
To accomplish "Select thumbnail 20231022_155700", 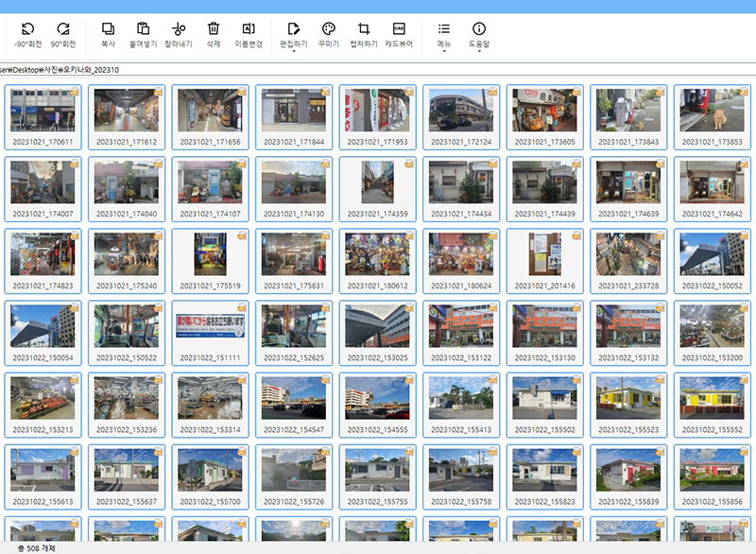I will [210, 476].
